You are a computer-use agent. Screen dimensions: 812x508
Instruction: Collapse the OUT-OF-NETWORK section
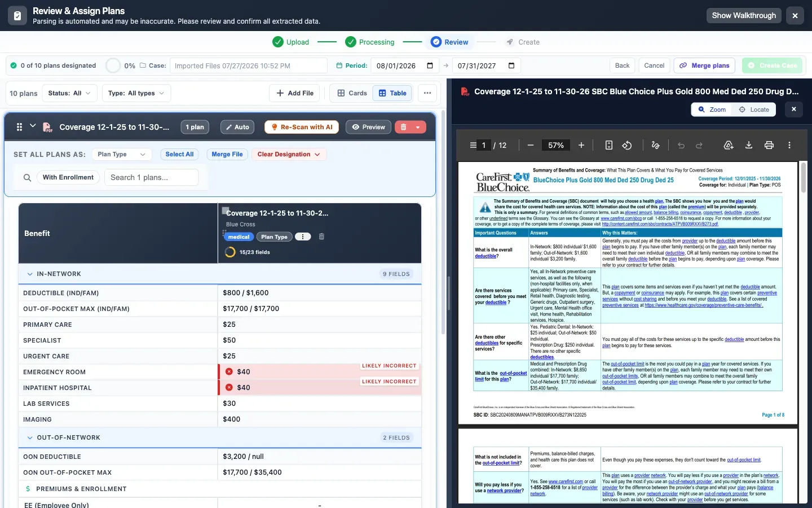pyautogui.click(x=30, y=437)
